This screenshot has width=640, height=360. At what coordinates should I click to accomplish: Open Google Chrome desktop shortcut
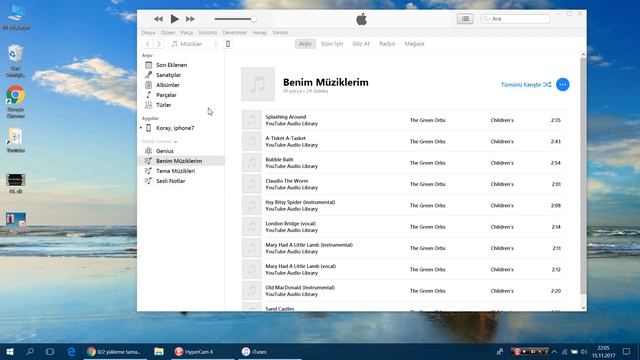point(16,102)
